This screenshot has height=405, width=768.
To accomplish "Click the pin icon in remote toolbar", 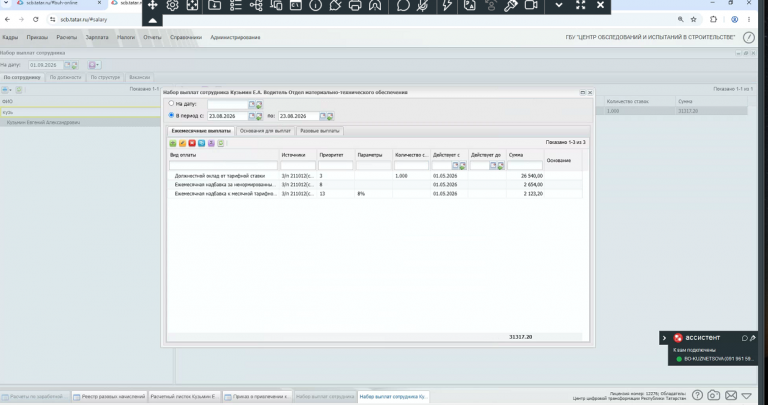I will tap(511, 6).
